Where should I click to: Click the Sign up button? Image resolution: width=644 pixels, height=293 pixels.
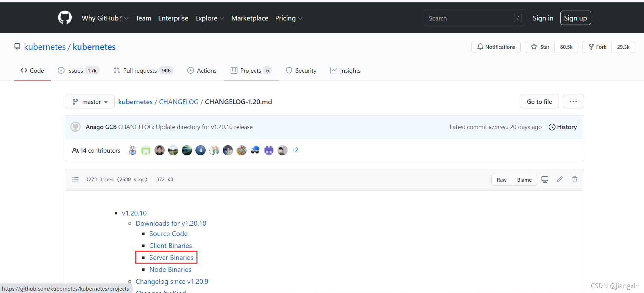click(575, 18)
